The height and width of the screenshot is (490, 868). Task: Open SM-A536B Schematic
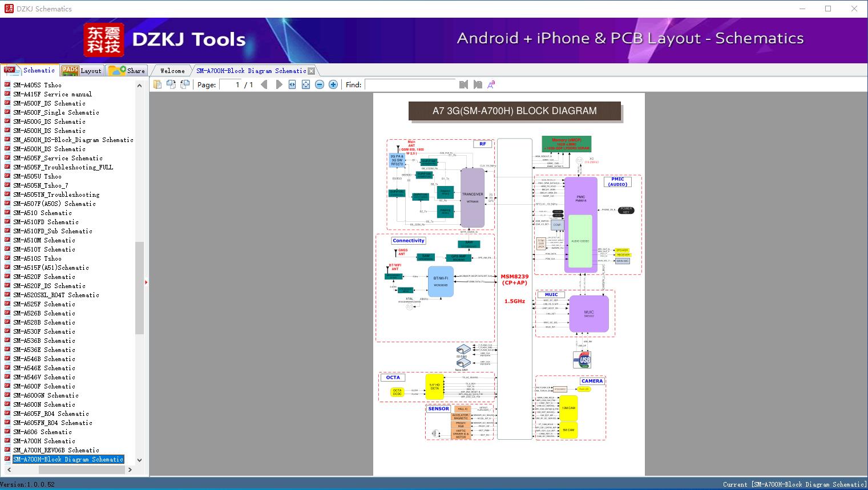coord(44,341)
